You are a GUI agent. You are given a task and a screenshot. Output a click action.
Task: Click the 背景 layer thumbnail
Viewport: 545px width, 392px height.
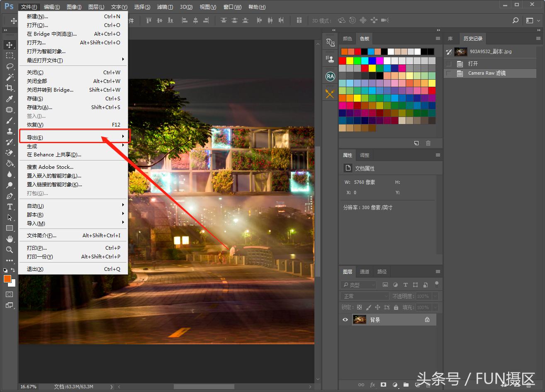359,319
